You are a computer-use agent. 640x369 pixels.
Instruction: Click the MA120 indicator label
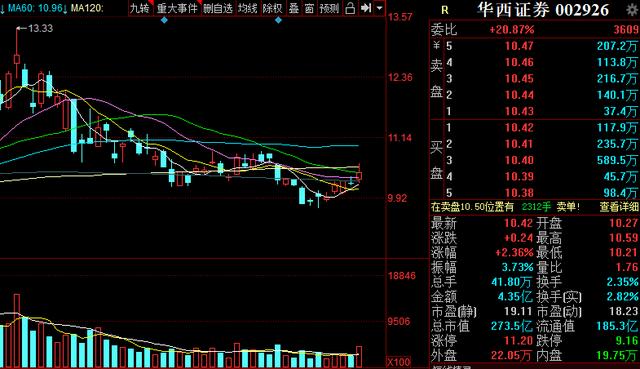coord(87,8)
